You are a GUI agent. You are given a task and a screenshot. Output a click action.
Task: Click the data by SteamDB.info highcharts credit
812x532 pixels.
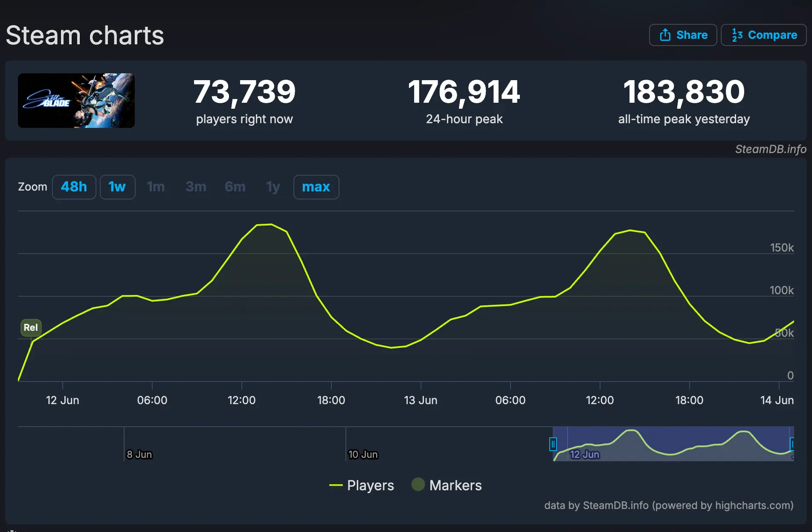pos(669,506)
